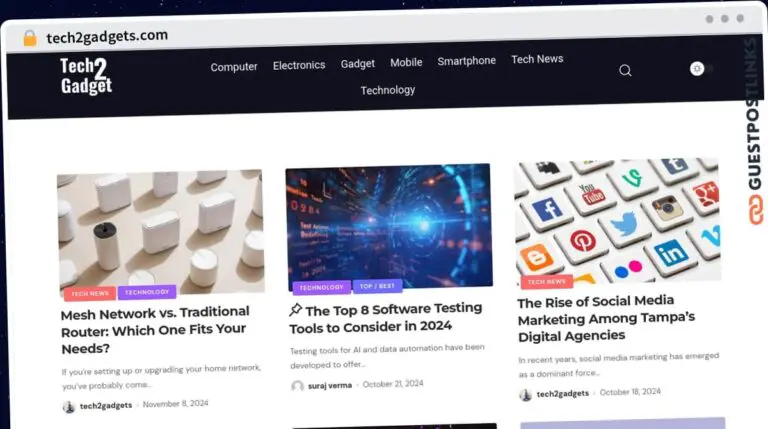Click the tech2gadgets.com address bar
The width and height of the screenshot is (768, 429).
click(x=107, y=36)
